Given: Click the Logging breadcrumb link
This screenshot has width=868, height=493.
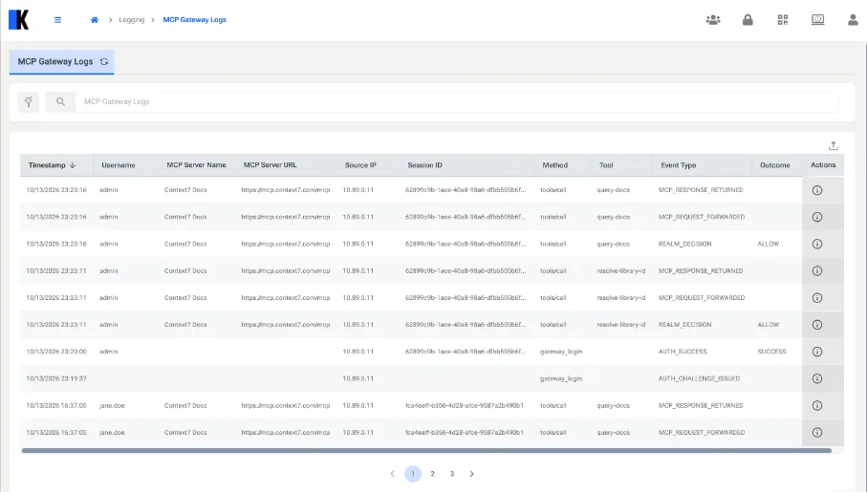Looking at the screenshot, I should point(132,20).
